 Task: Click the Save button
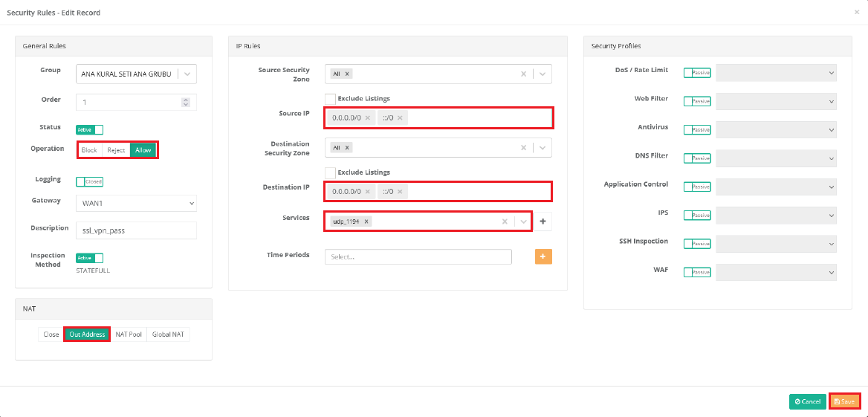844,401
